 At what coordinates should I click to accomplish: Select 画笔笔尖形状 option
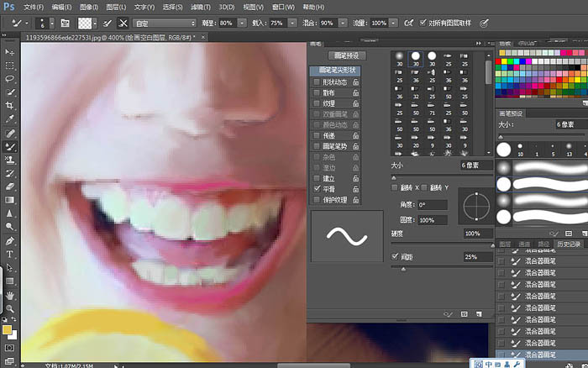click(x=336, y=70)
